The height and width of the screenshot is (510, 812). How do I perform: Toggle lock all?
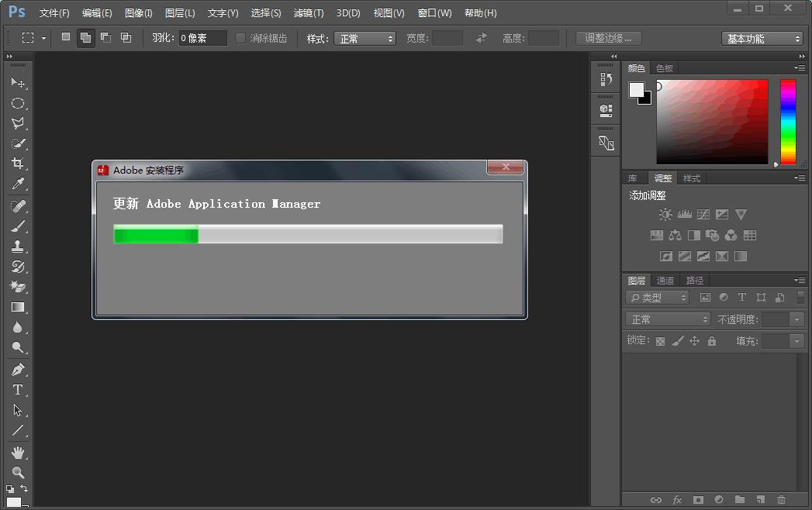[x=712, y=341]
